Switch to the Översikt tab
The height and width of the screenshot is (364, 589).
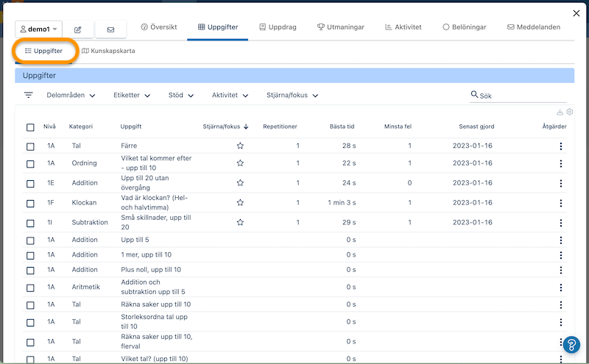tap(158, 27)
